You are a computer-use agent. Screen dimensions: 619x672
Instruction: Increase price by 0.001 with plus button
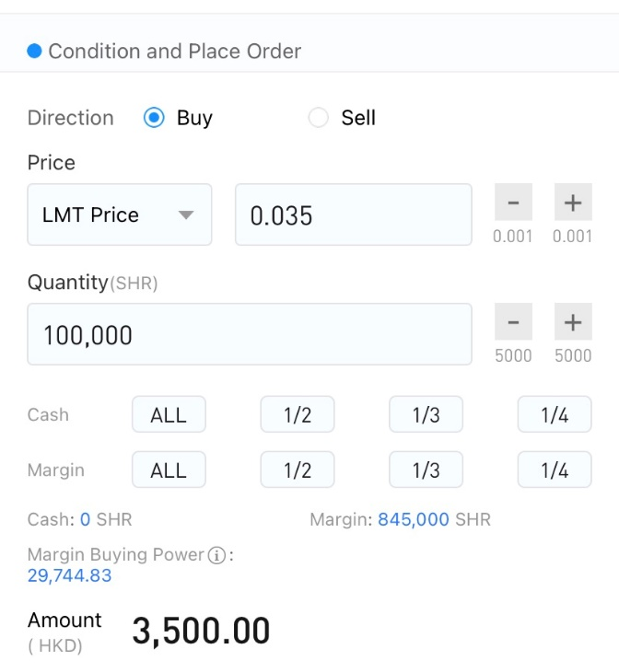pos(573,202)
